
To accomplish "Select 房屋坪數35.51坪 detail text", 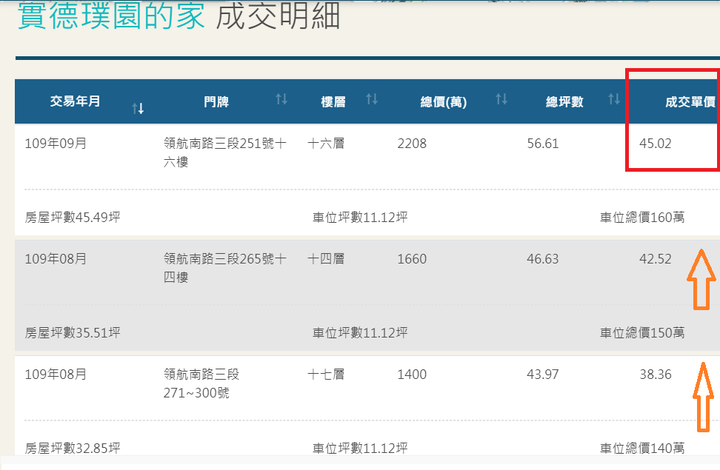I will 73,333.
